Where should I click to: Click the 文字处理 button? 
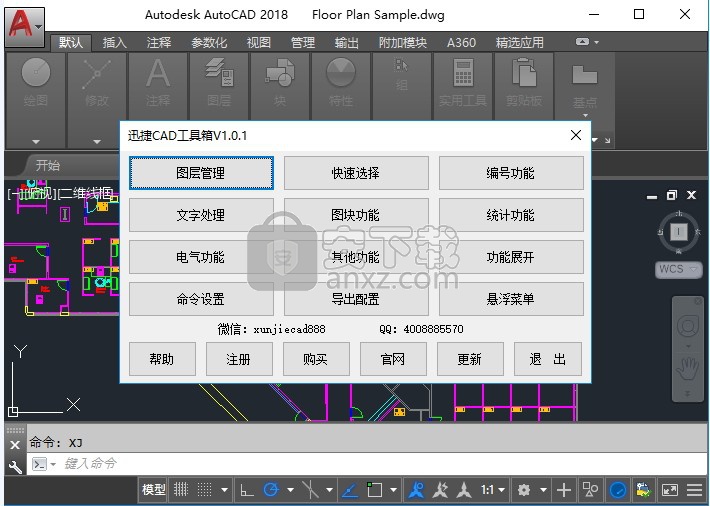[201, 215]
